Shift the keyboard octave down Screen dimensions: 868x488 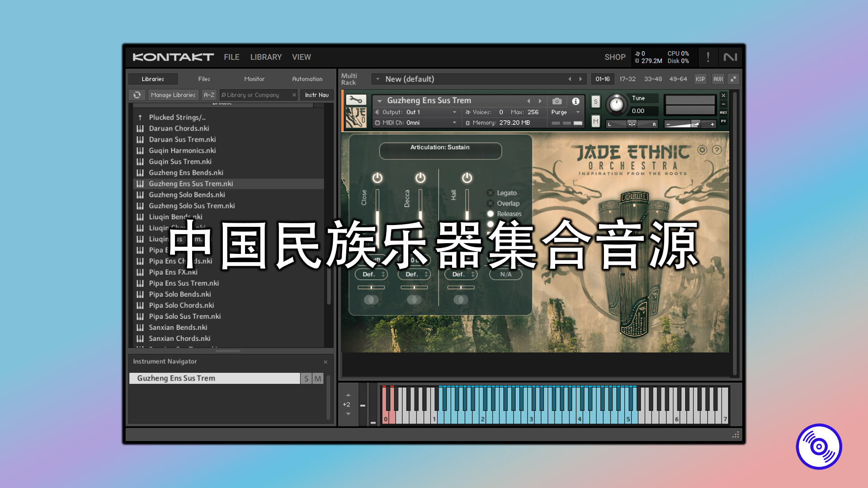coord(348,414)
